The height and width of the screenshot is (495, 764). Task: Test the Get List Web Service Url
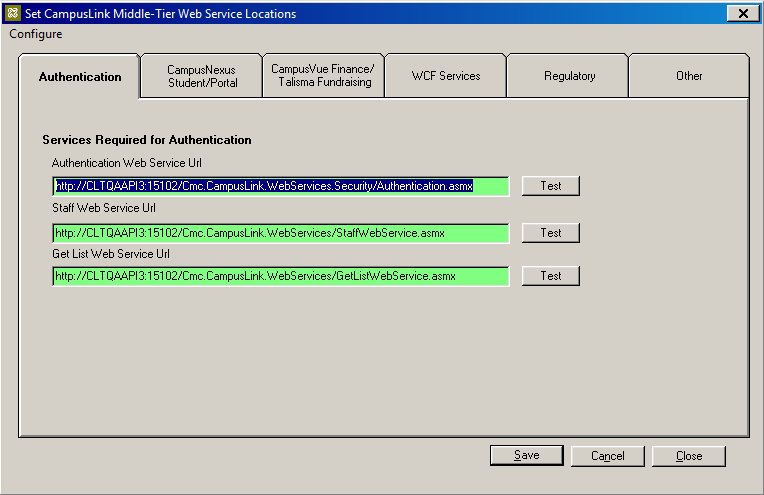coord(551,276)
